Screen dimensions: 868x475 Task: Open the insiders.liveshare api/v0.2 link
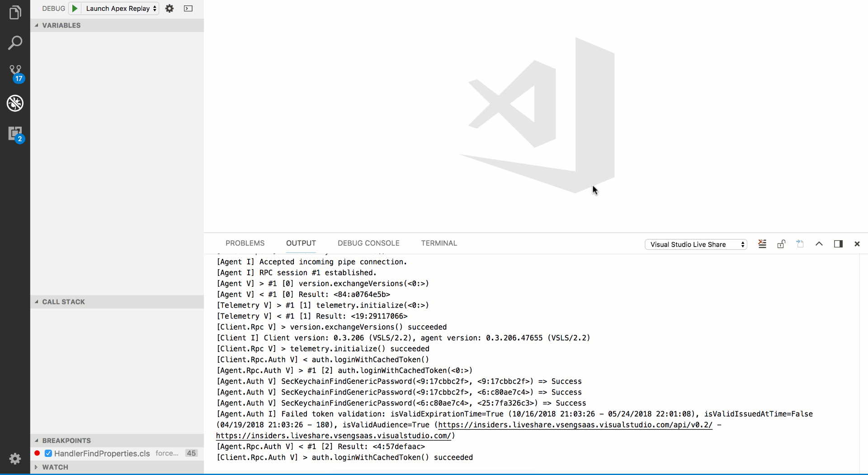(x=575, y=425)
